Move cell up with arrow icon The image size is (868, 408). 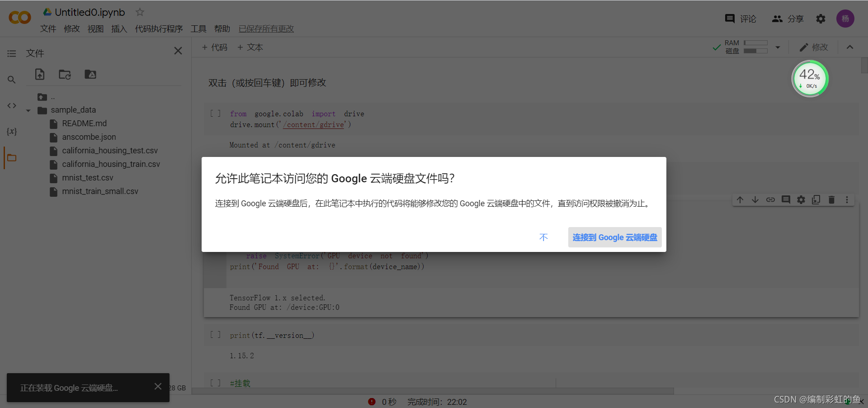(740, 199)
